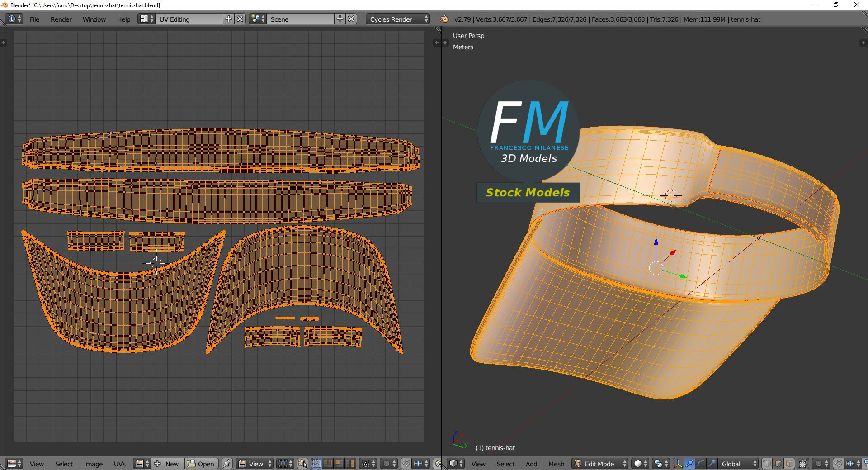Toggle snap magnet in 3D viewport
The image size is (868, 470).
[x=838, y=464]
